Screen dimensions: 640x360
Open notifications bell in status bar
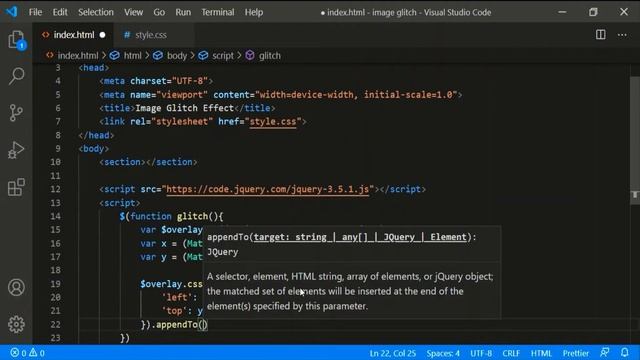coord(624,352)
